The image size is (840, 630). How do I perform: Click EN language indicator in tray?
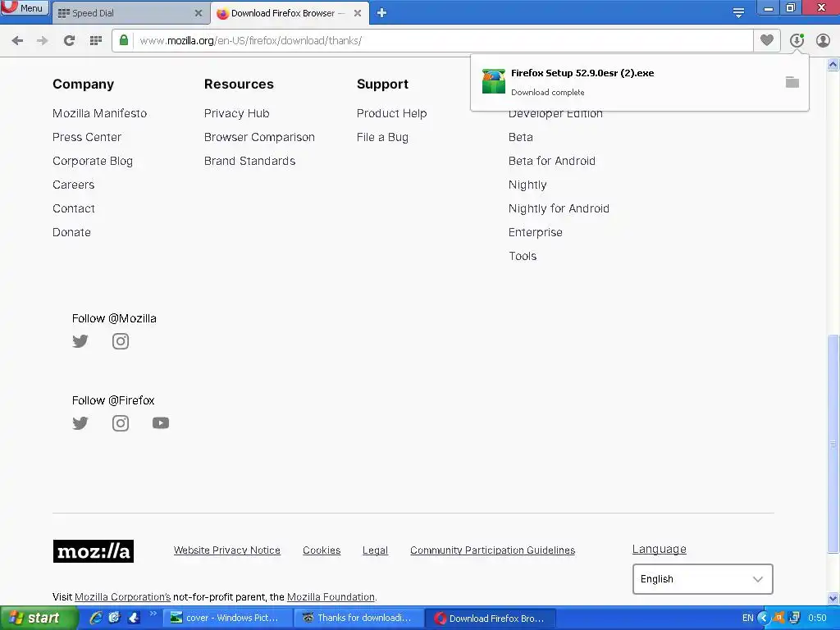click(x=748, y=619)
